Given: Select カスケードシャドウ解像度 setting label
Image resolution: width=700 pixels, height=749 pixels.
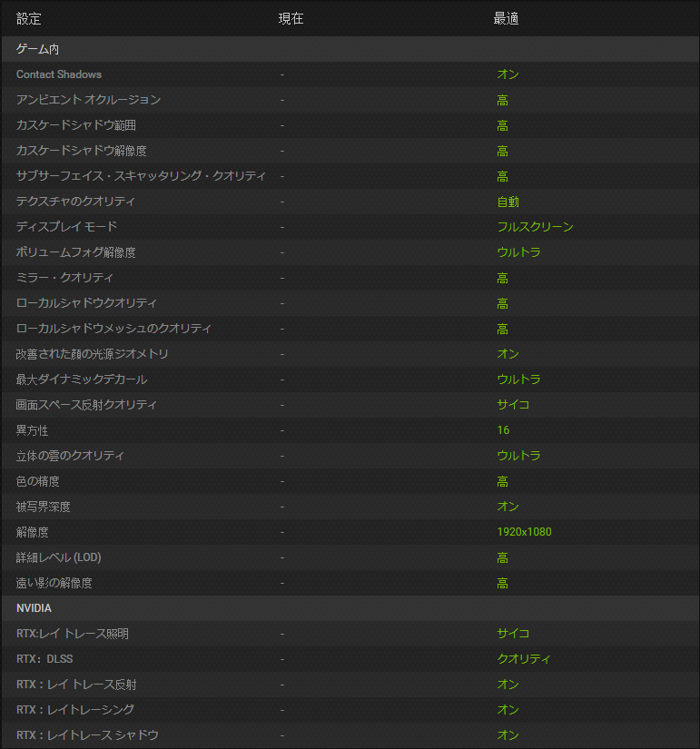Looking at the screenshot, I should click(x=81, y=151).
